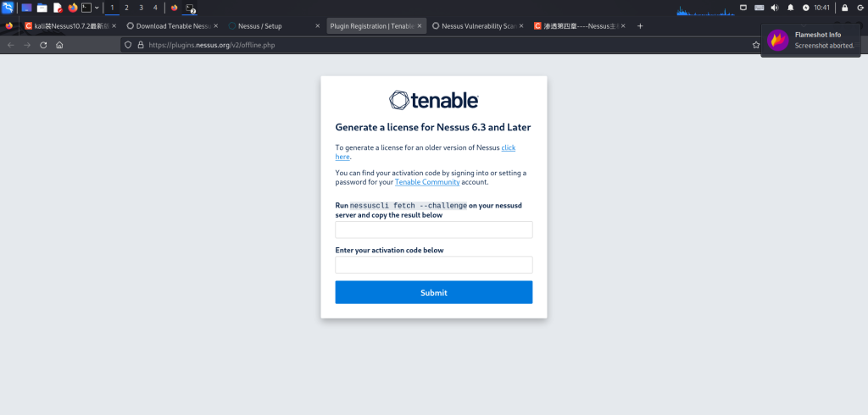This screenshot has width=868, height=415.
Task: Reload the current page
Action: tap(43, 45)
